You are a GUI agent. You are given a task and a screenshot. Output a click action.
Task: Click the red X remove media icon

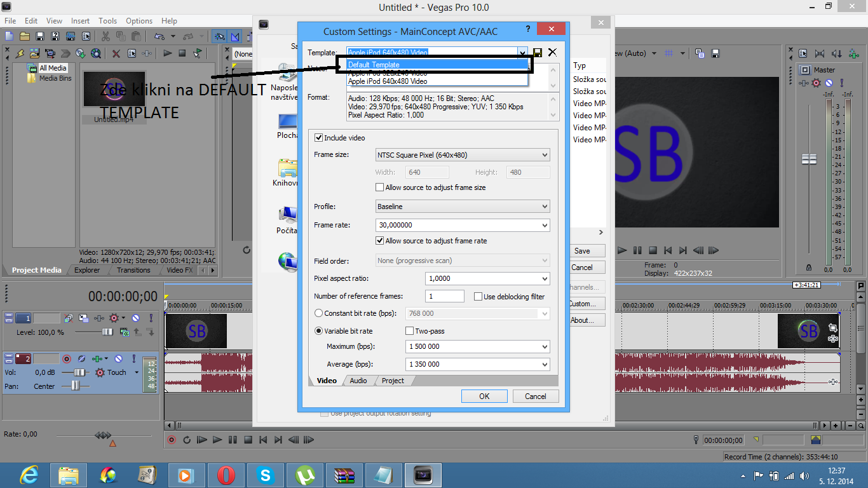pyautogui.click(x=116, y=53)
